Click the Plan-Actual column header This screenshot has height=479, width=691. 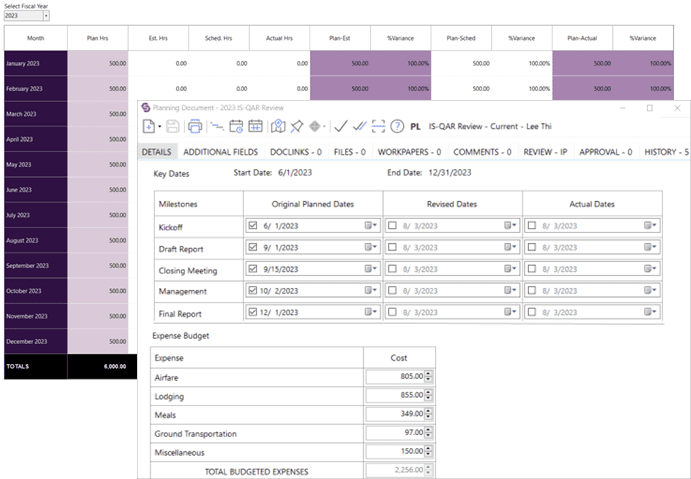point(582,38)
